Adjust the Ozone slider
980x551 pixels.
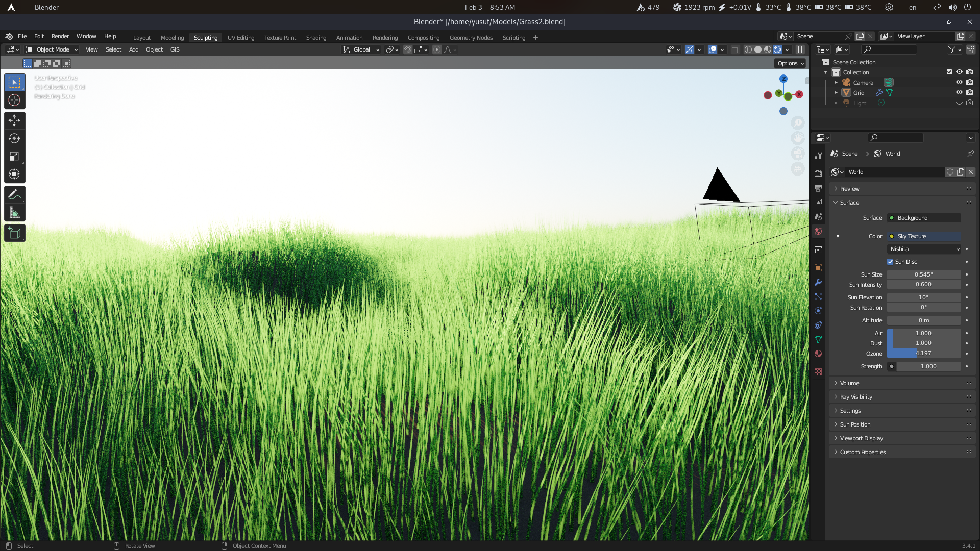924,353
